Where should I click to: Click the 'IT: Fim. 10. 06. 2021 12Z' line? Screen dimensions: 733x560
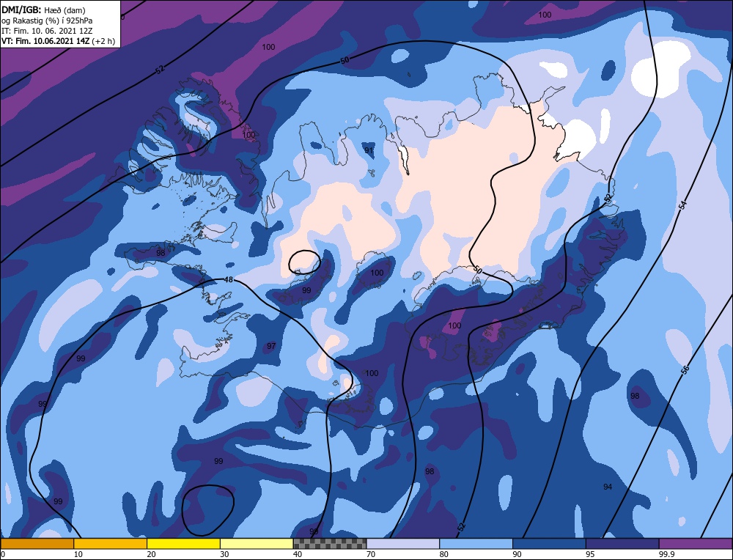tap(47, 31)
